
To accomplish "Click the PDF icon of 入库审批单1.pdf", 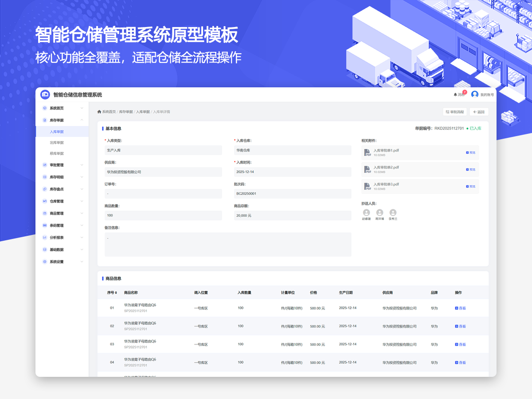I will (x=367, y=153).
